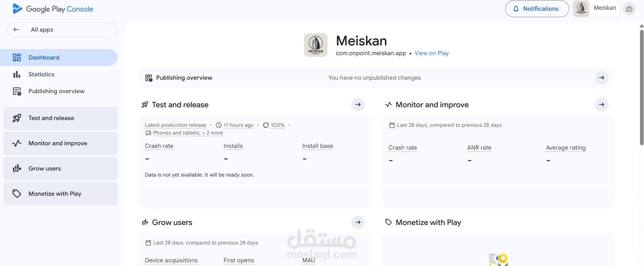Image resolution: width=644 pixels, height=266 pixels.
Task: Click the Statistics bar chart icon
Action: pos(17,74)
